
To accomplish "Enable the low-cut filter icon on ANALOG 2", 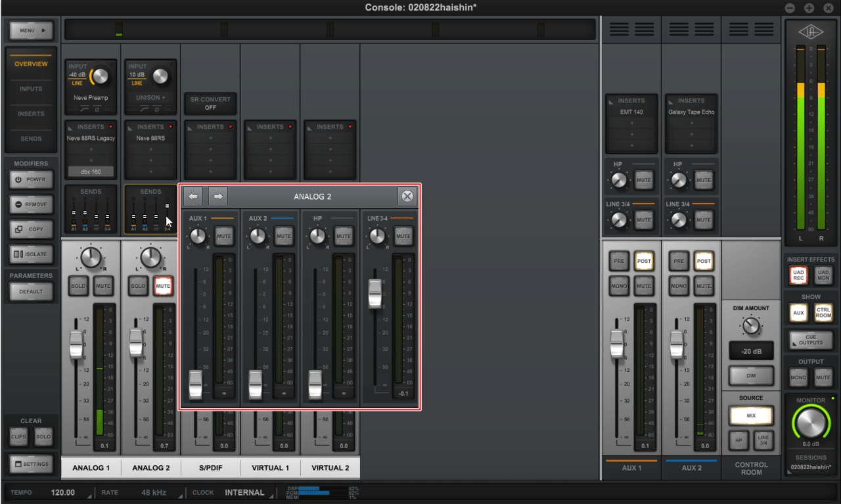I will 145,108.
